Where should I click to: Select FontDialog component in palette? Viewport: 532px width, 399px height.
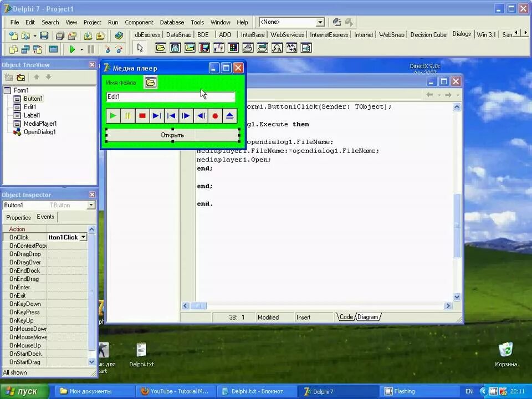pyautogui.click(x=219, y=48)
